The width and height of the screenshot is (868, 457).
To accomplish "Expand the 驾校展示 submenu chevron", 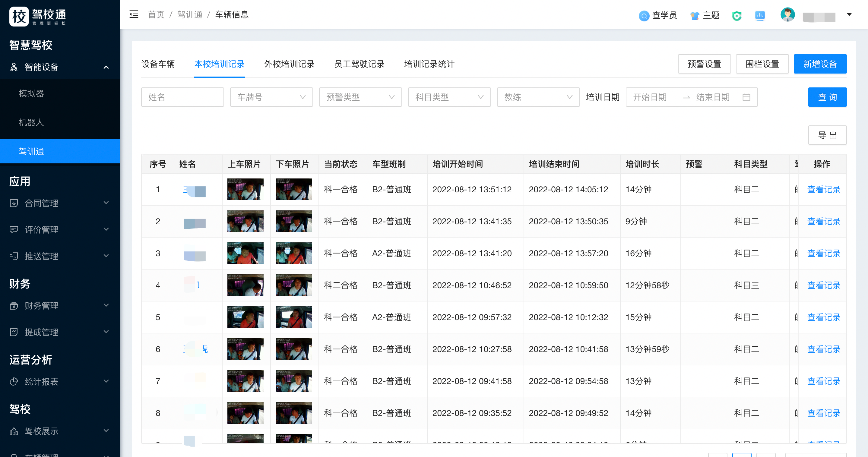I will click(x=106, y=431).
